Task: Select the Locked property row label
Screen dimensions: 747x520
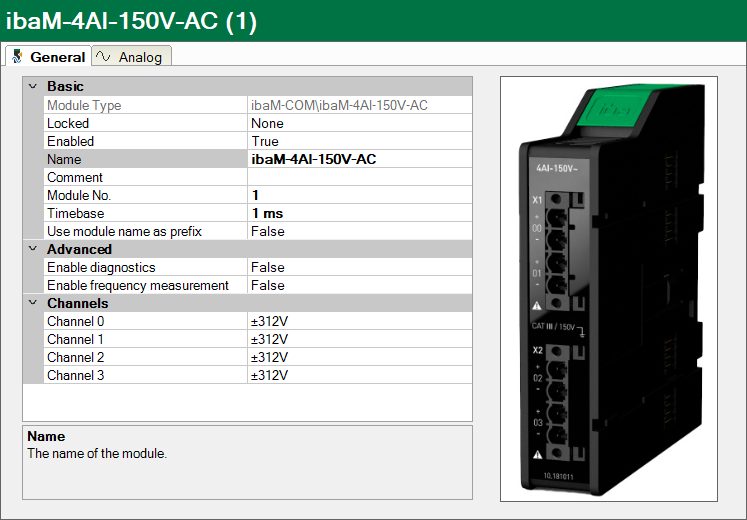Action: point(68,123)
